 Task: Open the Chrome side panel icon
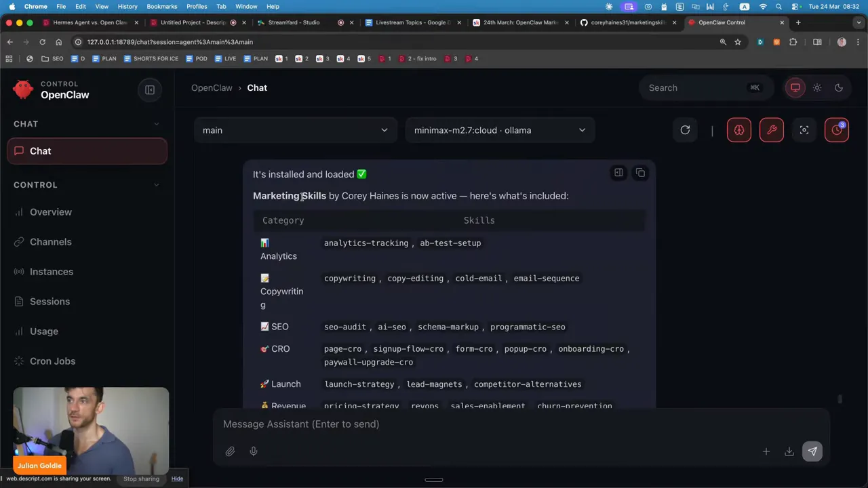817,42
